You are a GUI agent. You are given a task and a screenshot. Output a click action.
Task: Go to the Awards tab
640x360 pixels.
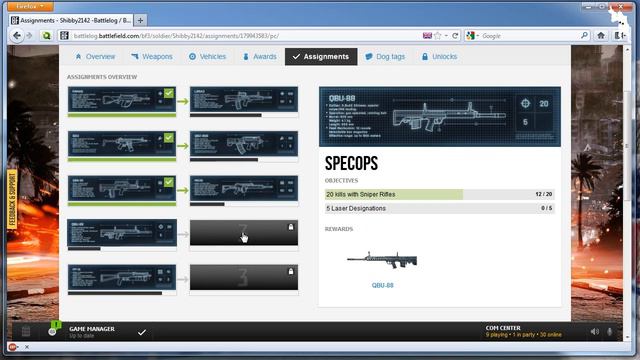(260, 57)
